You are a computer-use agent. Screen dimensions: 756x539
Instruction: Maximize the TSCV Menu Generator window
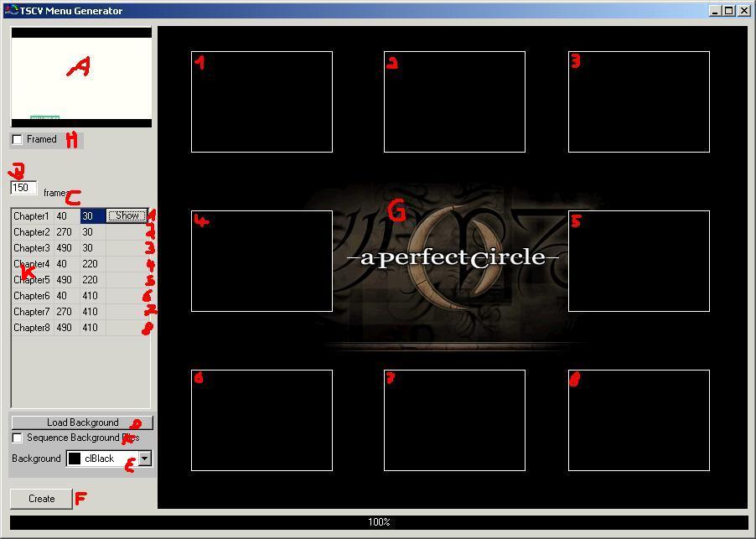tap(729, 11)
